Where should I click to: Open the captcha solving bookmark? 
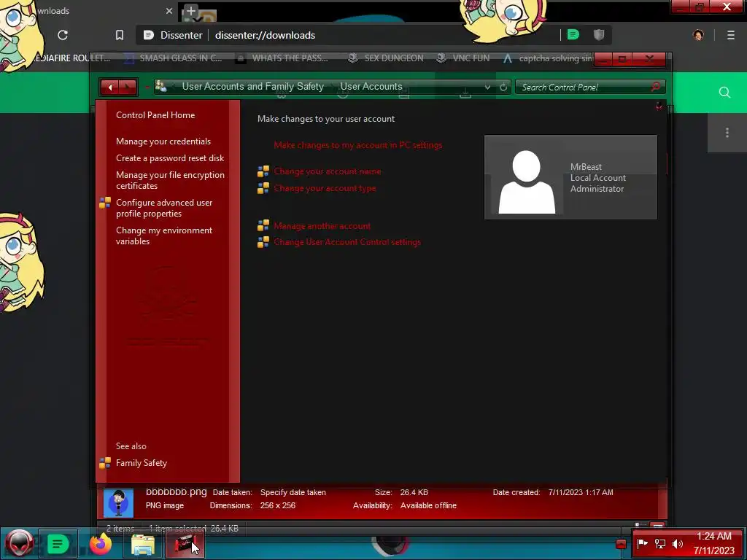point(547,58)
